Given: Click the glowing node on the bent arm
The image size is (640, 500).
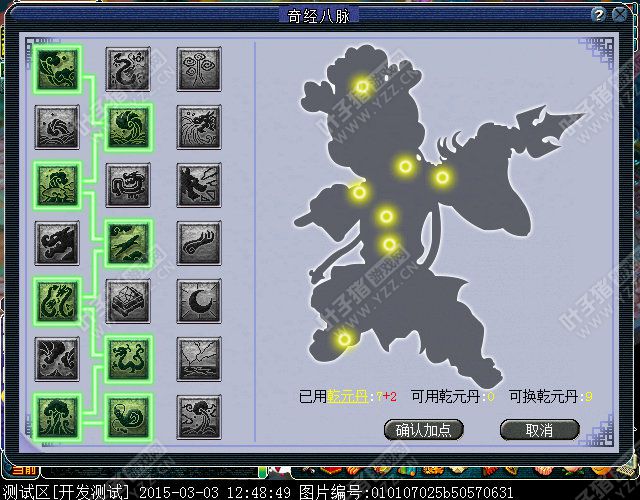Looking at the screenshot, I should pyautogui.click(x=359, y=192).
